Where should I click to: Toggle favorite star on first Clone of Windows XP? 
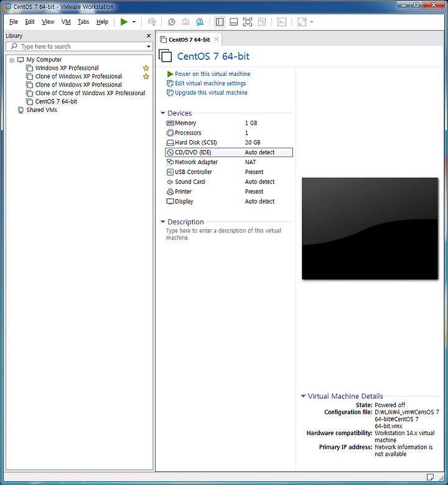146,77
